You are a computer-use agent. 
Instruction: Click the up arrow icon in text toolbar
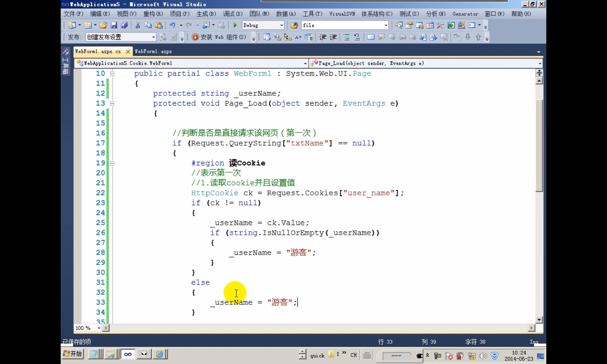478,37
